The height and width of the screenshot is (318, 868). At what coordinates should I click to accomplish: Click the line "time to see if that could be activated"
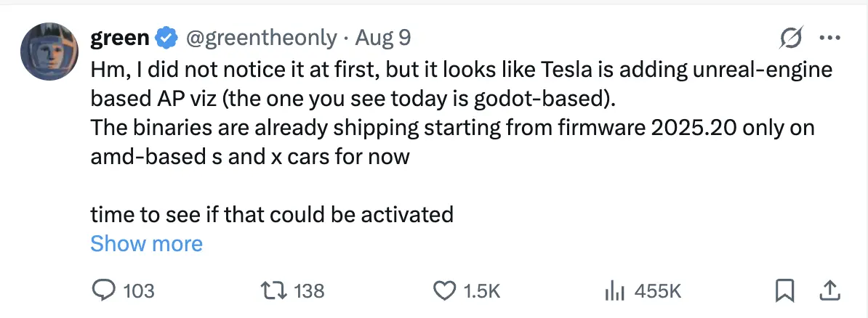[272, 214]
